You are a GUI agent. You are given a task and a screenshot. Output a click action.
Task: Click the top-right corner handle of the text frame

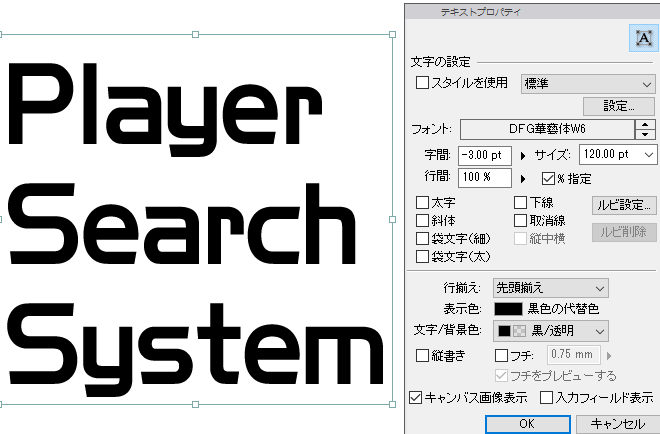pos(392,35)
